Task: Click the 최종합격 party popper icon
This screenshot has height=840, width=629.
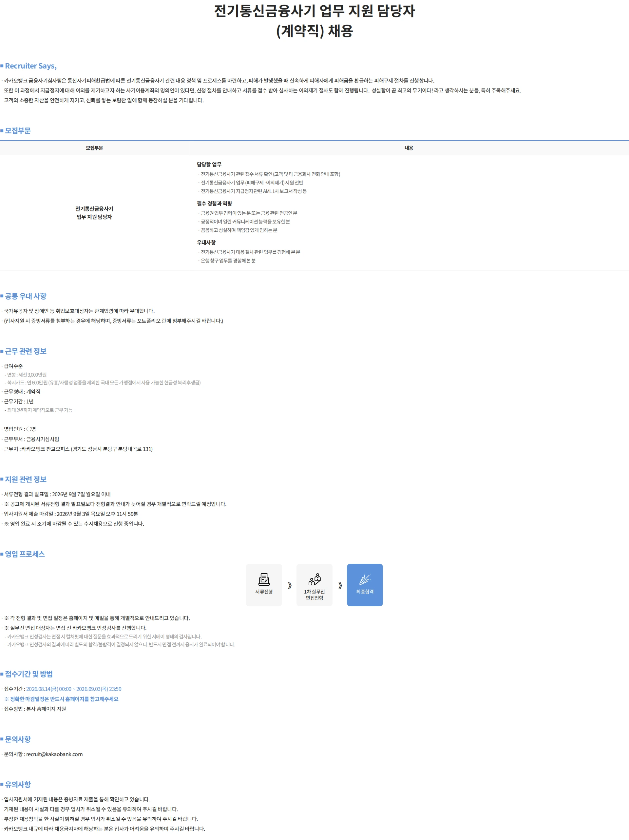Action: point(365,579)
